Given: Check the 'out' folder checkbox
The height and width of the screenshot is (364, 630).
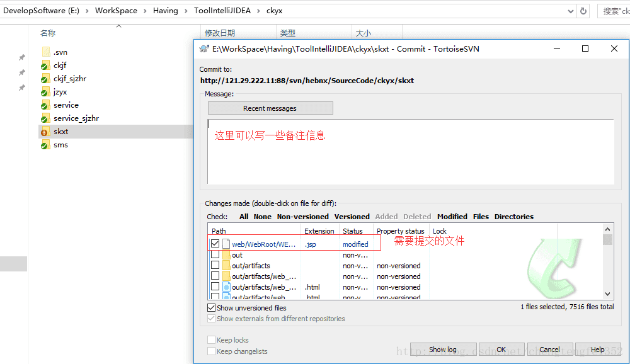Looking at the screenshot, I should pyautogui.click(x=215, y=254).
